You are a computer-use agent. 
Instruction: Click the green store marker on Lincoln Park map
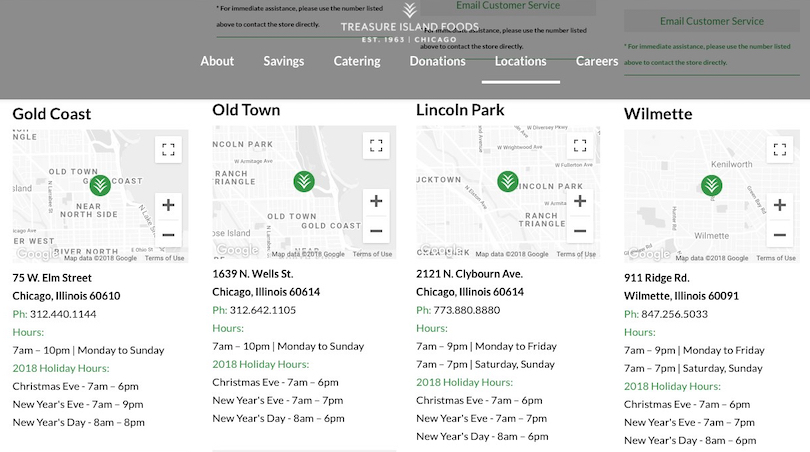tap(508, 181)
